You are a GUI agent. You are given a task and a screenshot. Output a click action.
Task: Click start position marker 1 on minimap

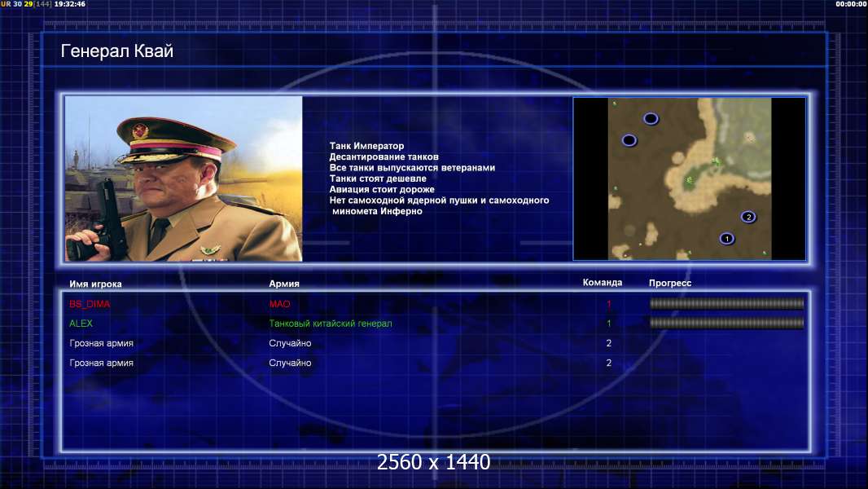(x=727, y=239)
